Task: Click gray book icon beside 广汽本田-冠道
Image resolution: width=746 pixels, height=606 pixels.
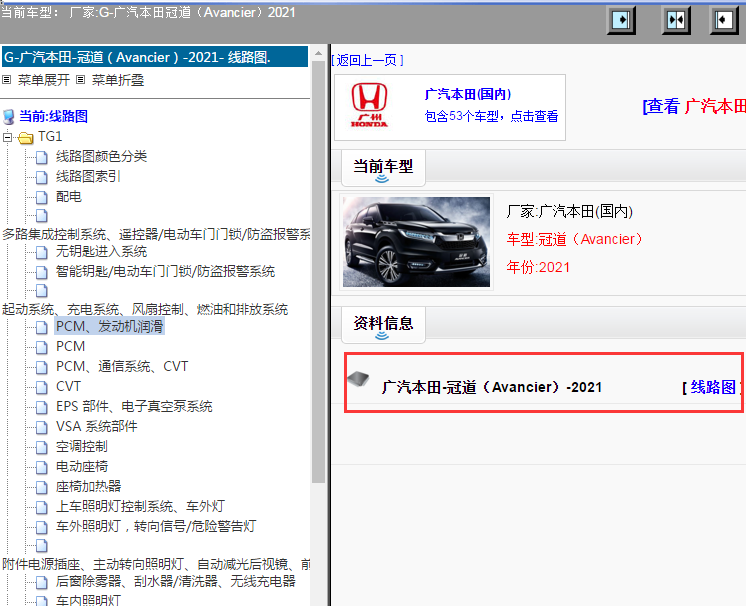Action: click(x=358, y=379)
